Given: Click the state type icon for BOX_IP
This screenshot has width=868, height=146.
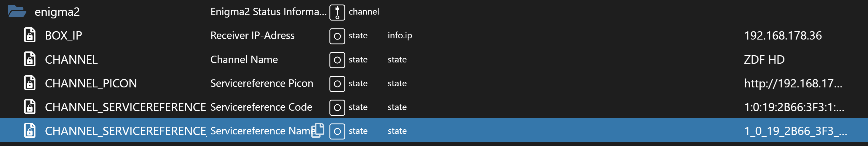Looking at the screenshot, I should pyautogui.click(x=337, y=36).
